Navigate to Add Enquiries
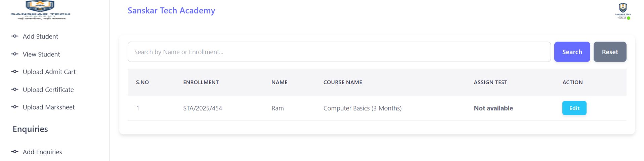 [x=42, y=152]
